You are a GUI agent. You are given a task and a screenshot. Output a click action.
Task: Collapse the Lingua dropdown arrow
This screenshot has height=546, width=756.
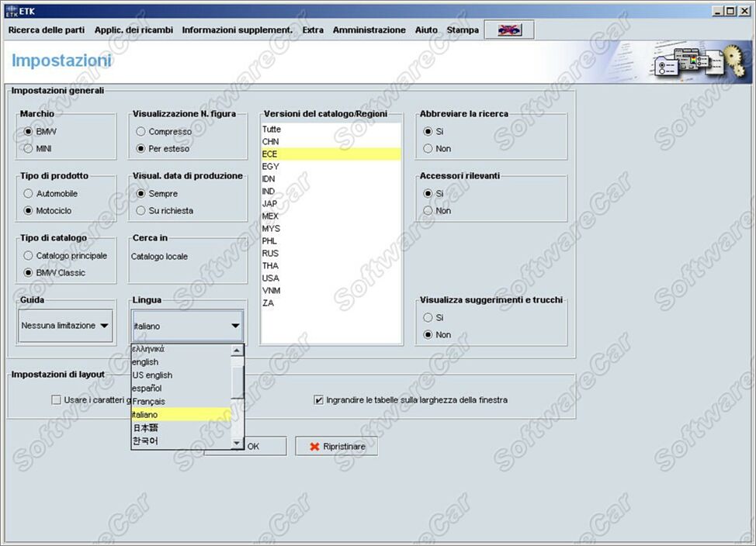tap(235, 326)
